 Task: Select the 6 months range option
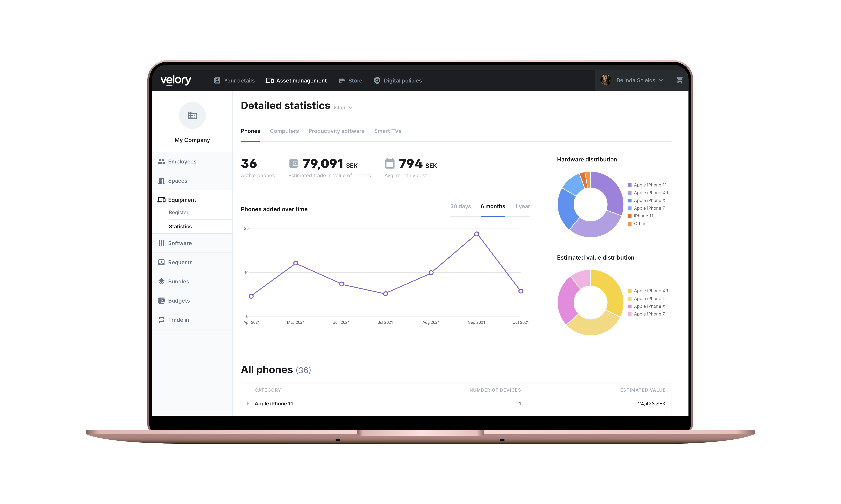pyautogui.click(x=492, y=206)
